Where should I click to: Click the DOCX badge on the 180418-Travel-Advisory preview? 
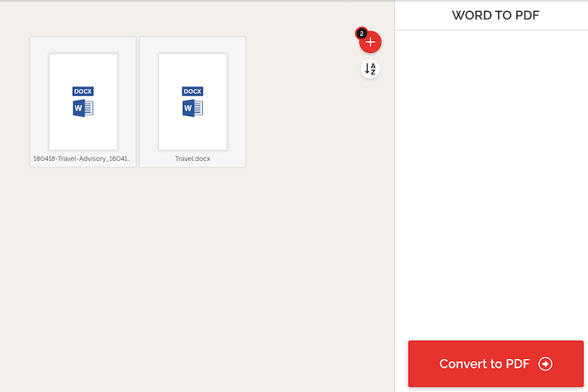pos(83,92)
